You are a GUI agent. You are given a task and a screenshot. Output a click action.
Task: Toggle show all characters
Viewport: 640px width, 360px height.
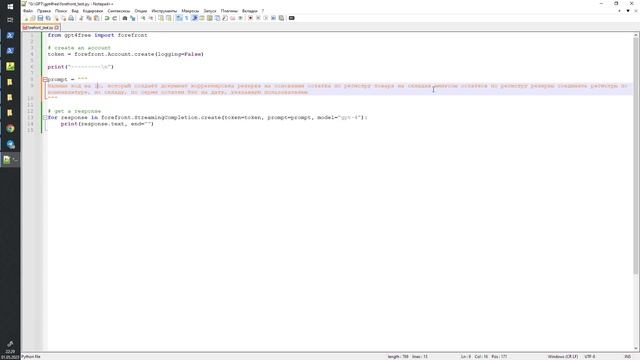tap(186, 18)
